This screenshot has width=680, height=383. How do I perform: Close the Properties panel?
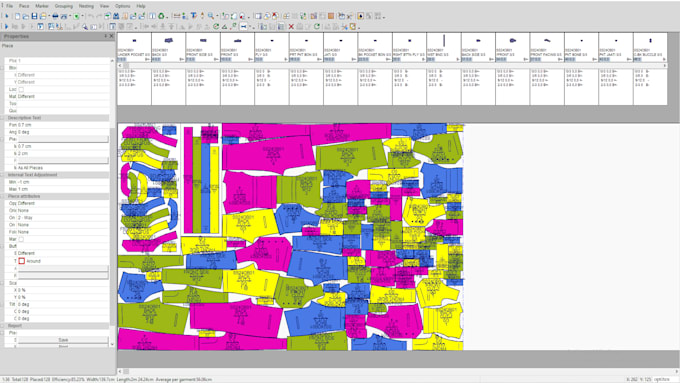pyautogui.click(x=111, y=36)
